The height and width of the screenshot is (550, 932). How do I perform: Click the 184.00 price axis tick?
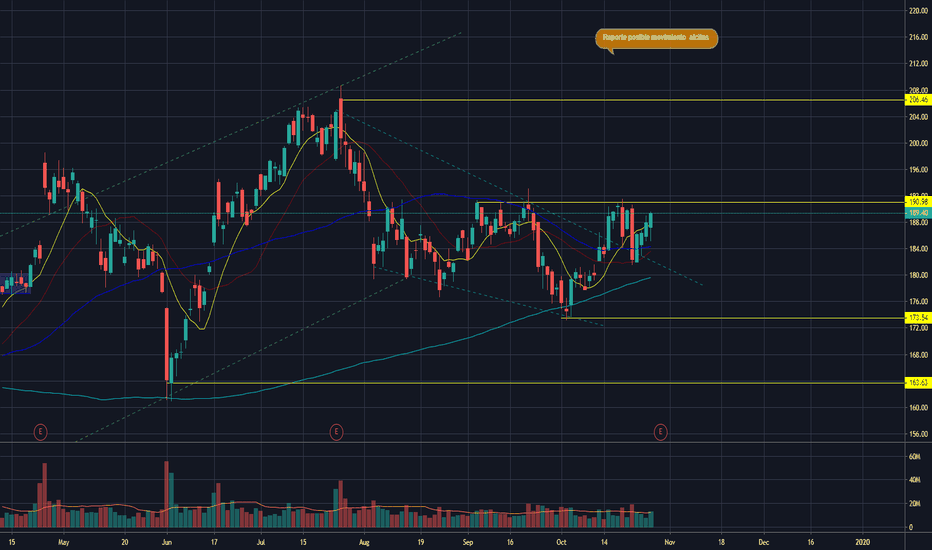click(918, 249)
